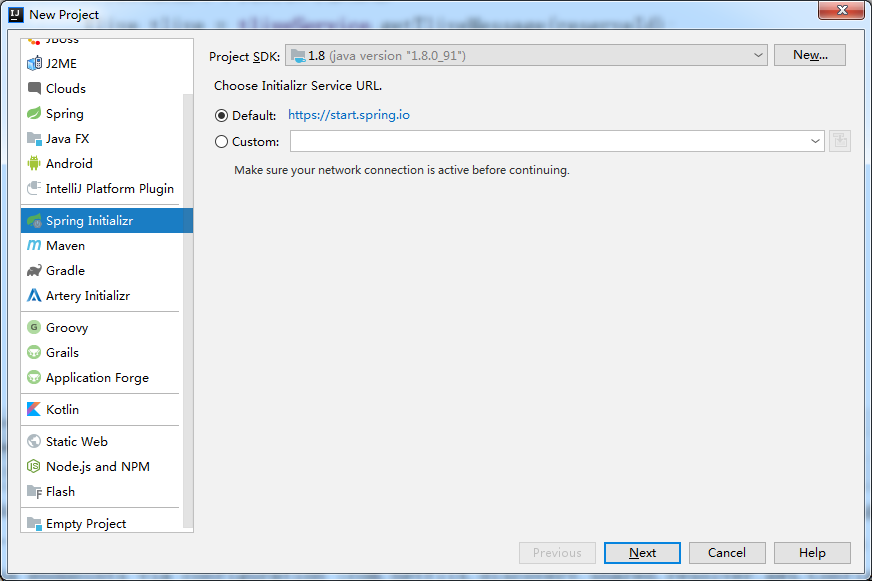Click the New... SDK button
Viewport: 872px width, 581px height.
(x=810, y=55)
